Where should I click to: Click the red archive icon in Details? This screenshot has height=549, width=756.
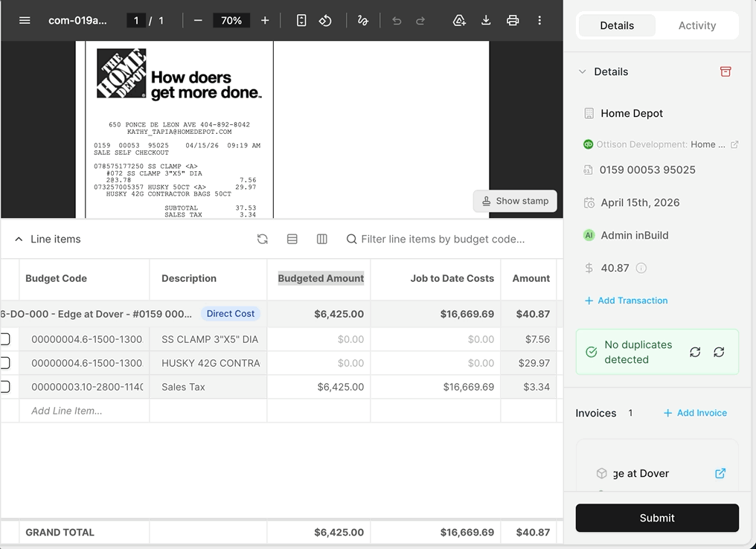click(725, 72)
